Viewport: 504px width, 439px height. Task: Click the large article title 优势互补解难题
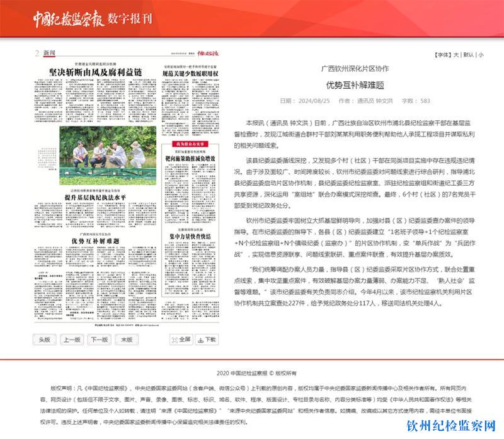[355, 85]
